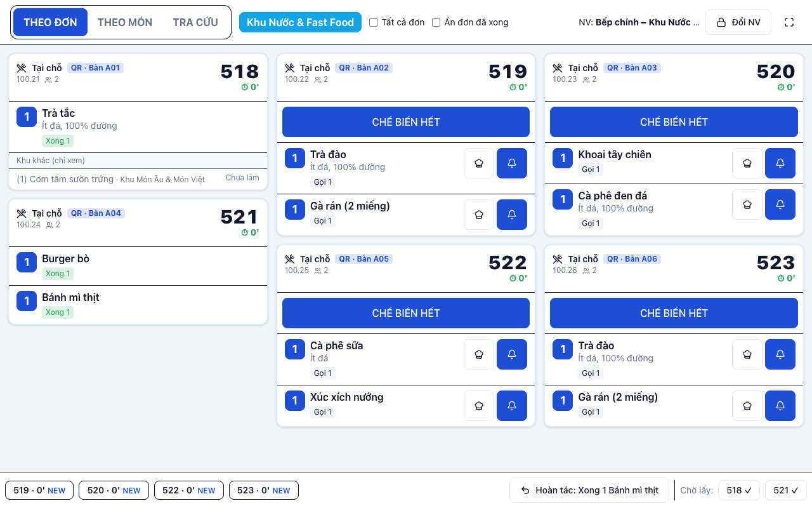Click CHẾ BIẾN HẾT for order 522
This screenshot has width=812, height=508.
point(406,313)
